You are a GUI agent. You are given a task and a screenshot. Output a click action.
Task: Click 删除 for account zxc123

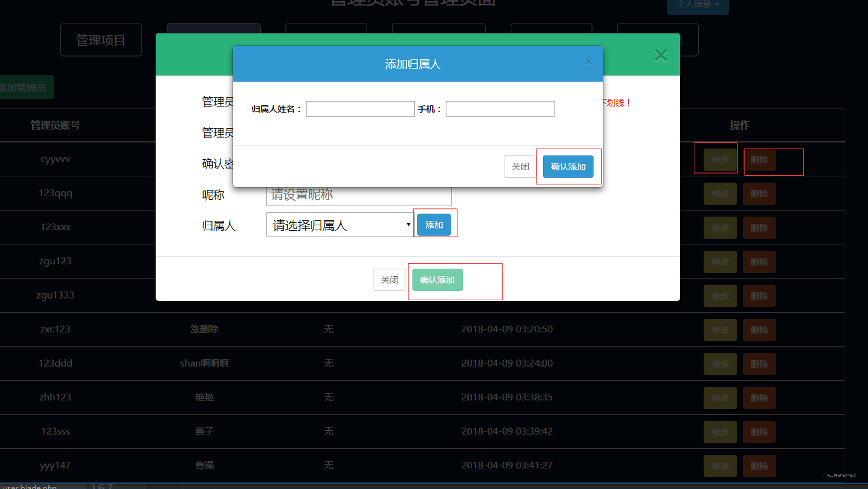pos(759,330)
